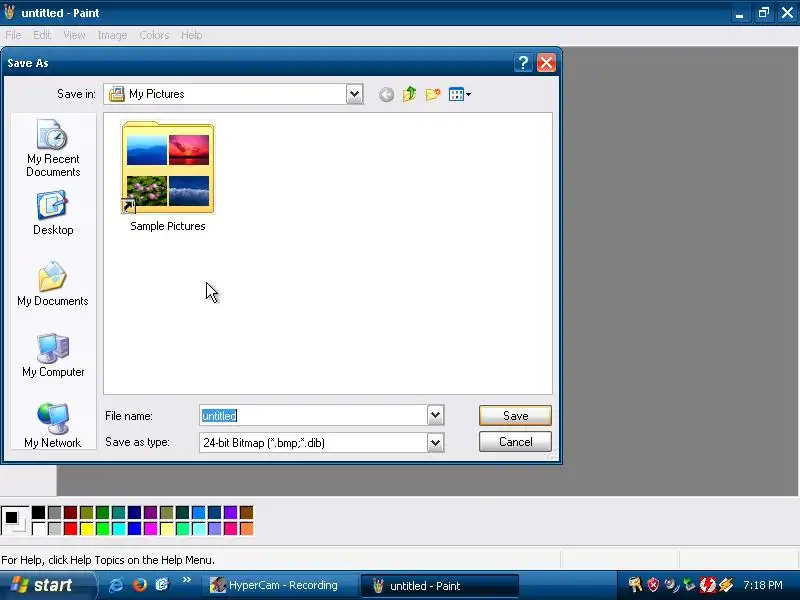Image resolution: width=800 pixels, height=600 pixels.
Task: Pick the brown color swatch
Action: point(246,512)
